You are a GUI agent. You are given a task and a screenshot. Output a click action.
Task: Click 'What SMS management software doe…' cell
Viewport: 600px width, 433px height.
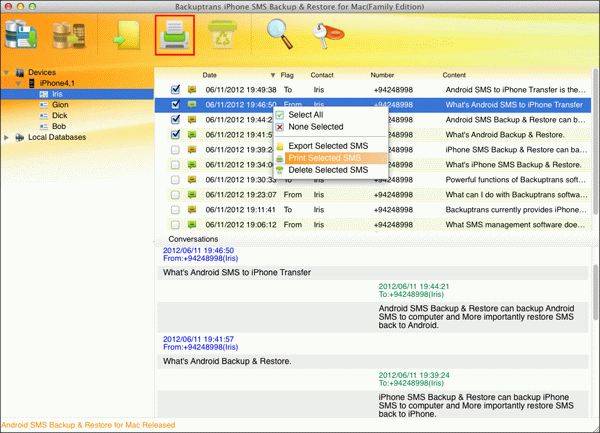(515, 225)
